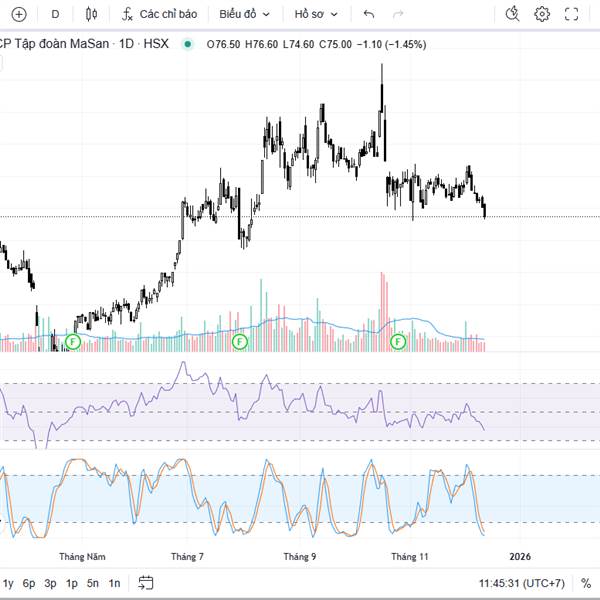Expand the 'Hồ sơ' dropdown menu
Image resolution: width=600 pixels, height=600 pixels.
(x=316, y=14)
